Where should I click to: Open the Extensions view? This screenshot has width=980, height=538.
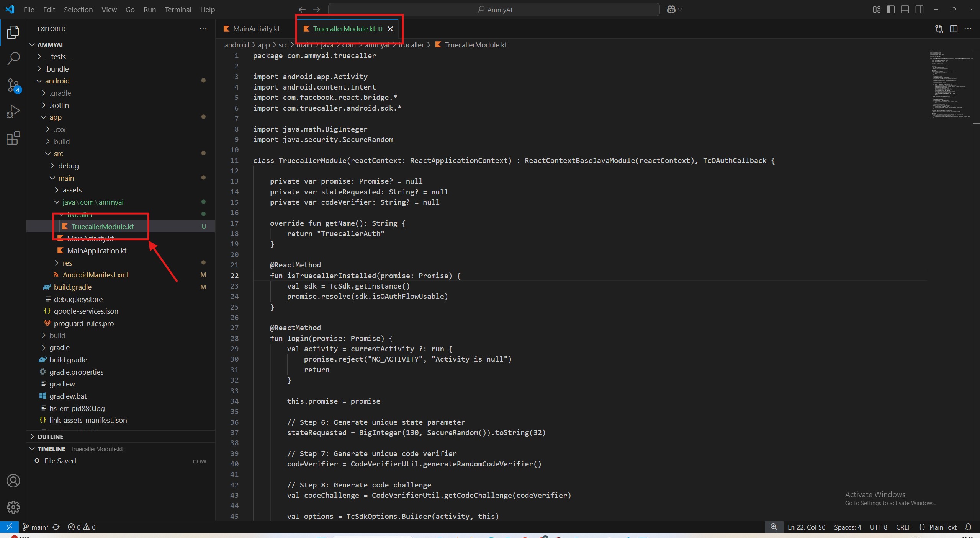(13, 138)
